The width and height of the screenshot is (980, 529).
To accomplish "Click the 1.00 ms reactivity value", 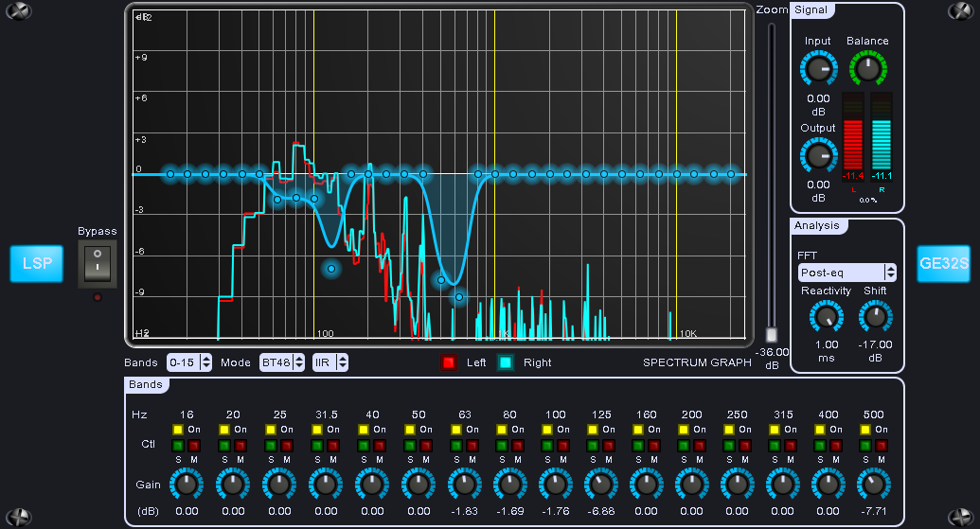I will 827,344.
